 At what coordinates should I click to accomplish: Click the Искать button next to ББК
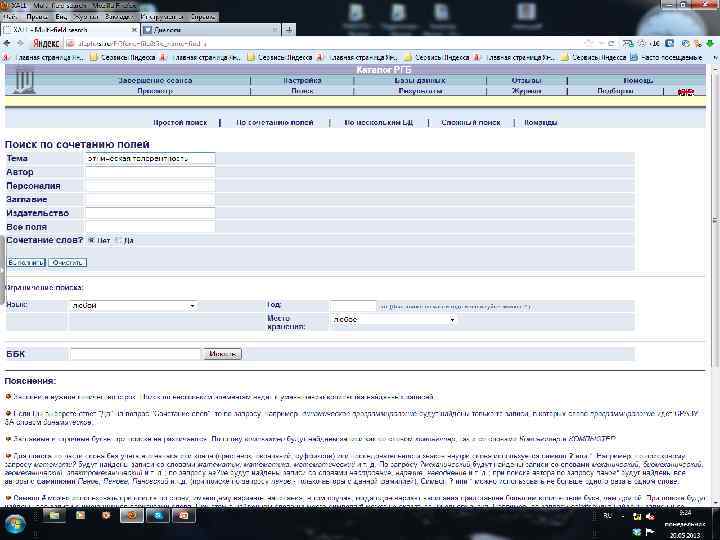(x=222, y=354)
